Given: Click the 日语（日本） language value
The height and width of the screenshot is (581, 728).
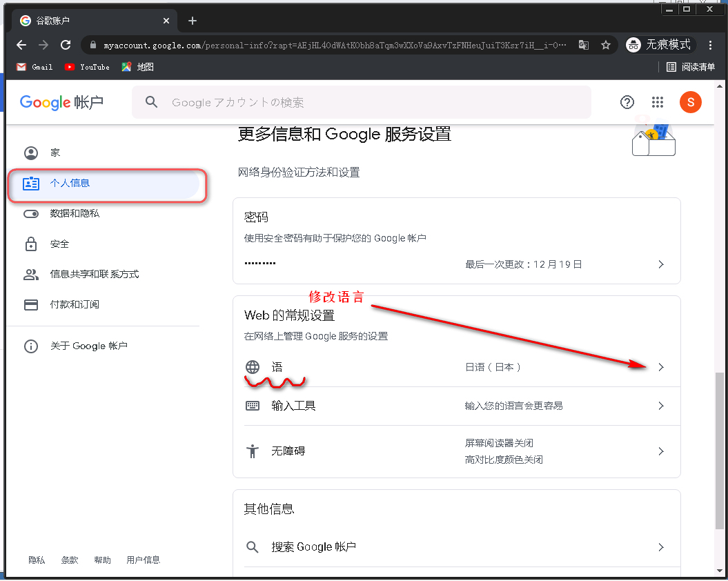Looking at the screenshot, I should (493, 367).
